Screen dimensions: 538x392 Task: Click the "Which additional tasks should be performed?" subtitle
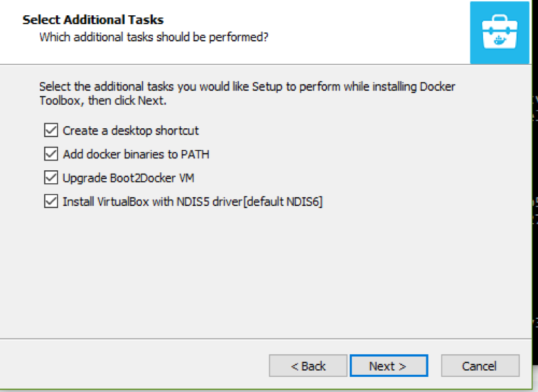[154, 37]
